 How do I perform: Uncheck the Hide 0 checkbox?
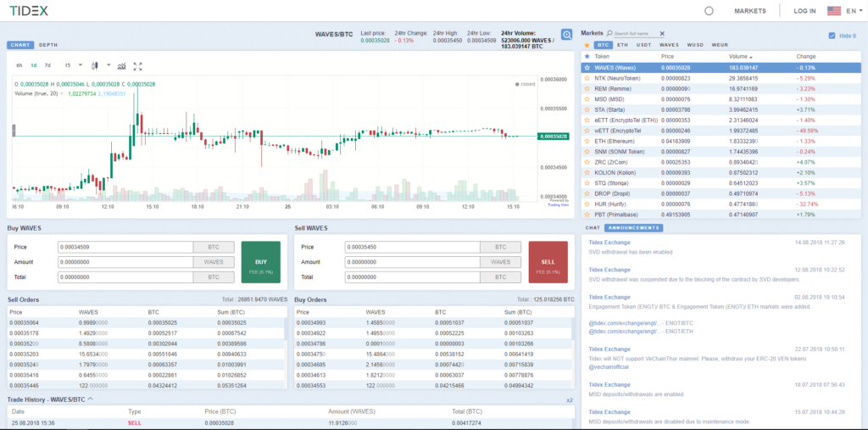[832, 36]
